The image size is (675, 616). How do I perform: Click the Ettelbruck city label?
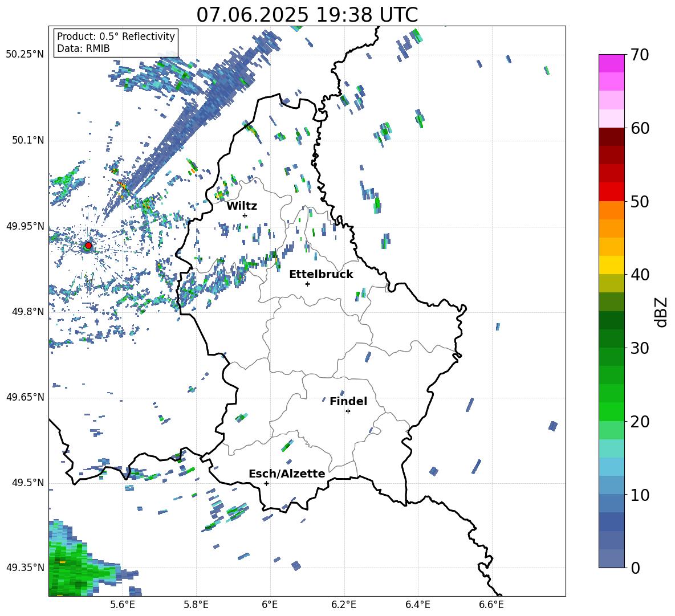click(x=321, y=275)
